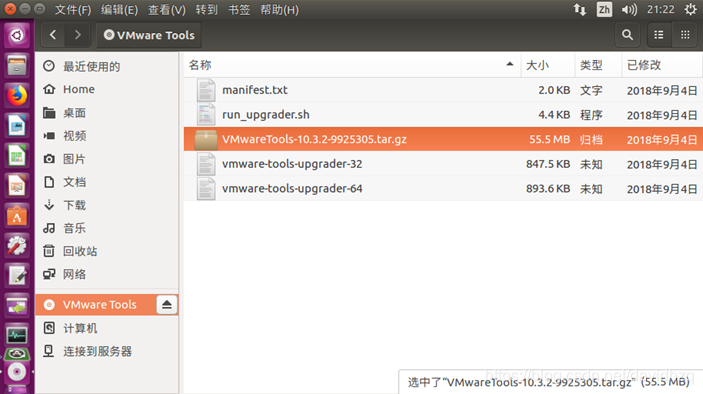Click the 21:22 clock in top panel
The image size is (703, 394).
(660, 9)
